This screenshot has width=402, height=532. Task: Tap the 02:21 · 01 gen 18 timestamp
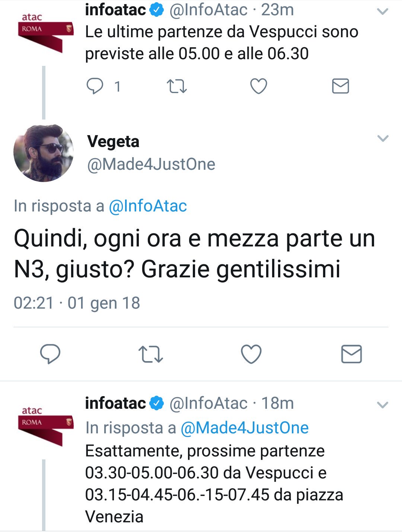77,303
